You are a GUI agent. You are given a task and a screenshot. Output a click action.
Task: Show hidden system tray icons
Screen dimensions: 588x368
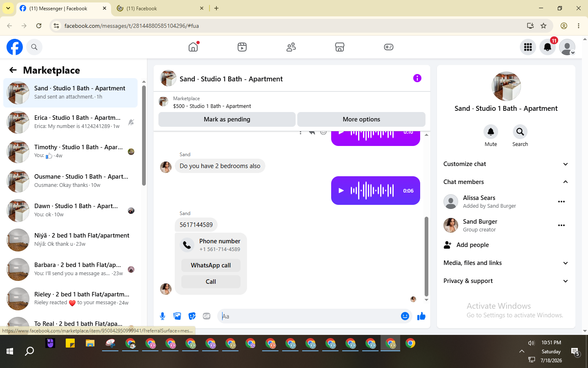click(x=521, y=351)
